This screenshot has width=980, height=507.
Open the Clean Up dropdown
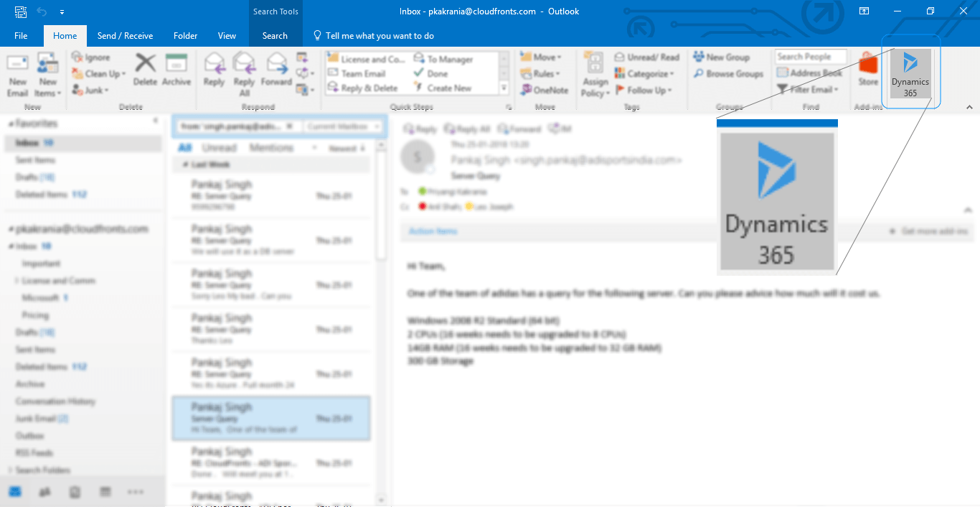(99, 74)
